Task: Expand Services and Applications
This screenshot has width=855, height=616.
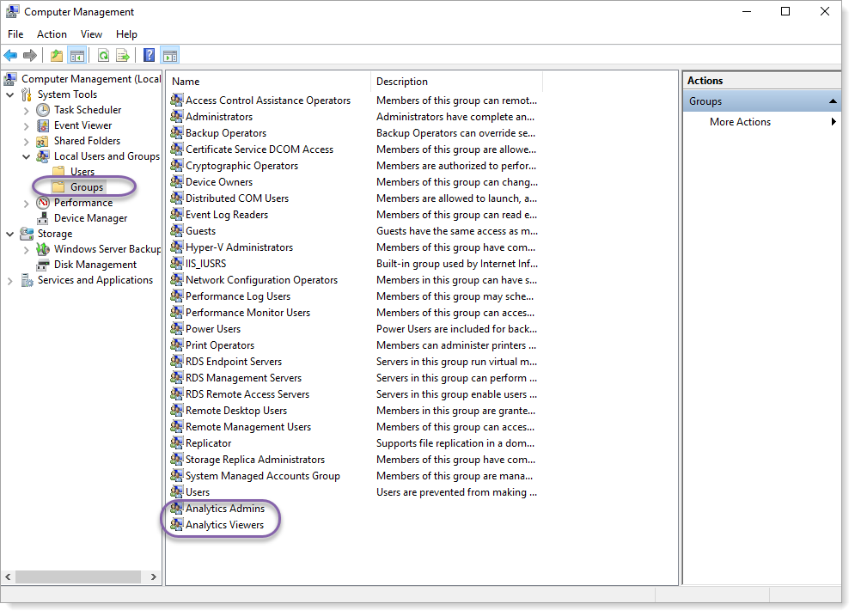Action: tap(9, 279)
